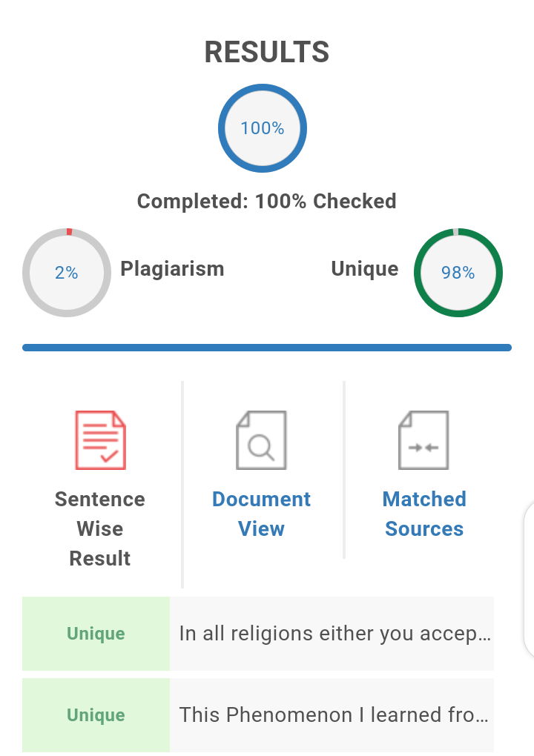Screen dimensions: 534x756
Task: Click Unique badge beside "In all religions" row
Action: pyautogui.click(x=96, y=634)
